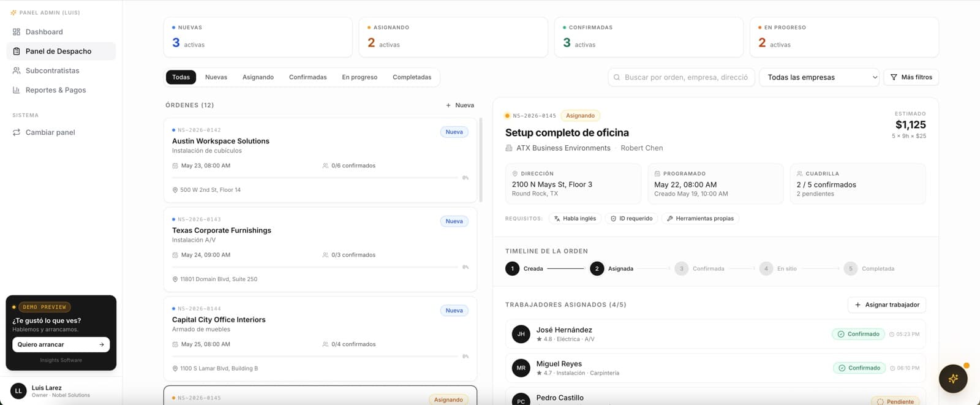Click the pin icon beside 11801 Domain Blvd

click(175, 279)
